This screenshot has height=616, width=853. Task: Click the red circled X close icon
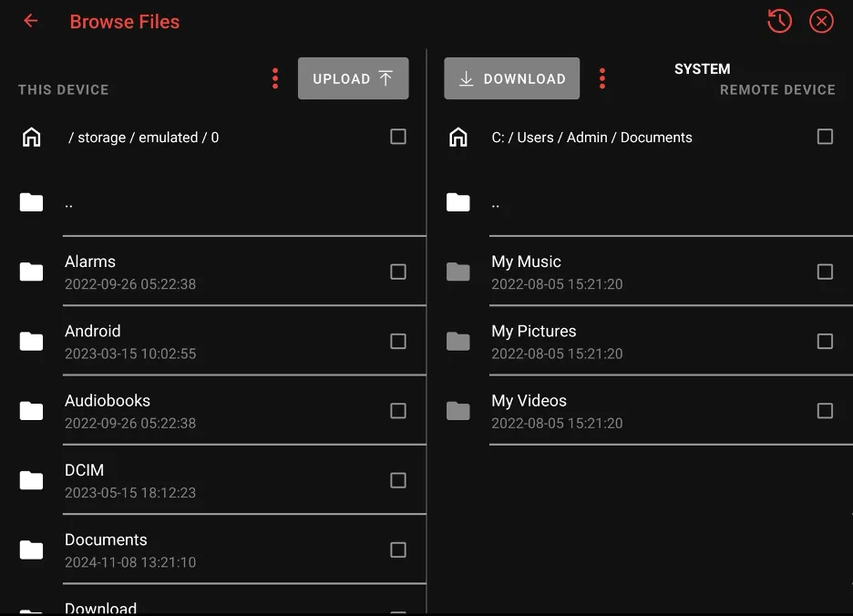pos(821,21)
